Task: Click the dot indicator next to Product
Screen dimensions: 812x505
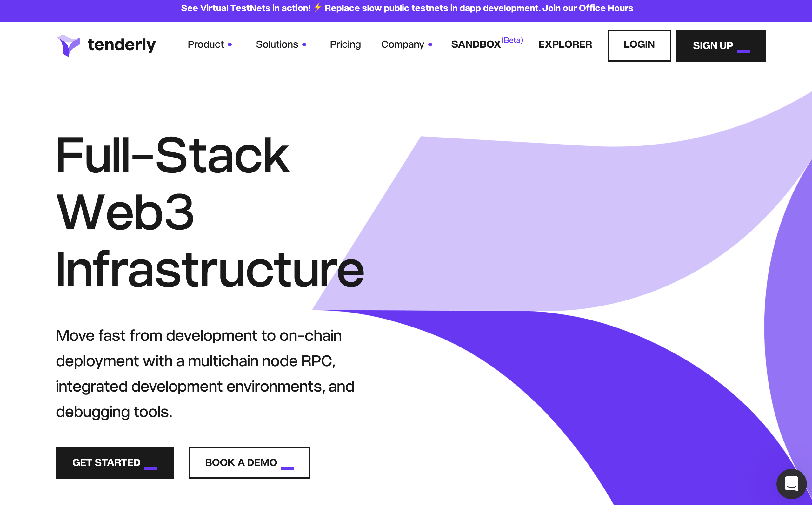Action: coord(230,44)
